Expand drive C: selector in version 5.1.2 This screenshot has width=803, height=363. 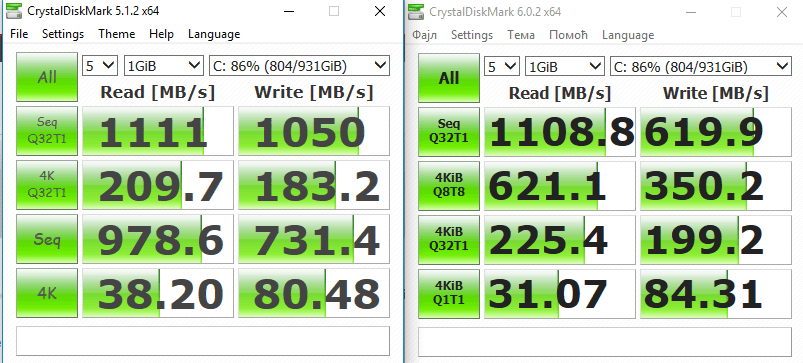(x=300, y=66)
